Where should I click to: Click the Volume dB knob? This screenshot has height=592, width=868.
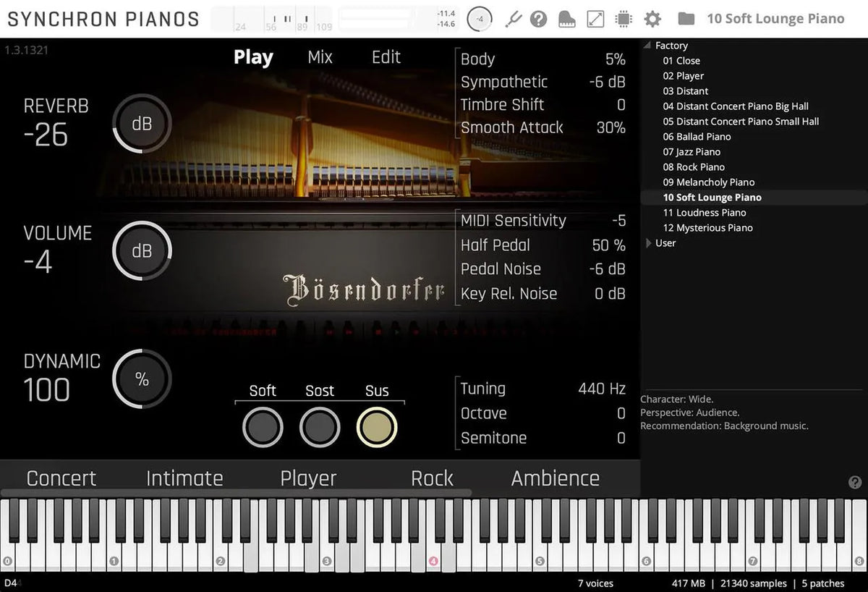tap(142, 250)
